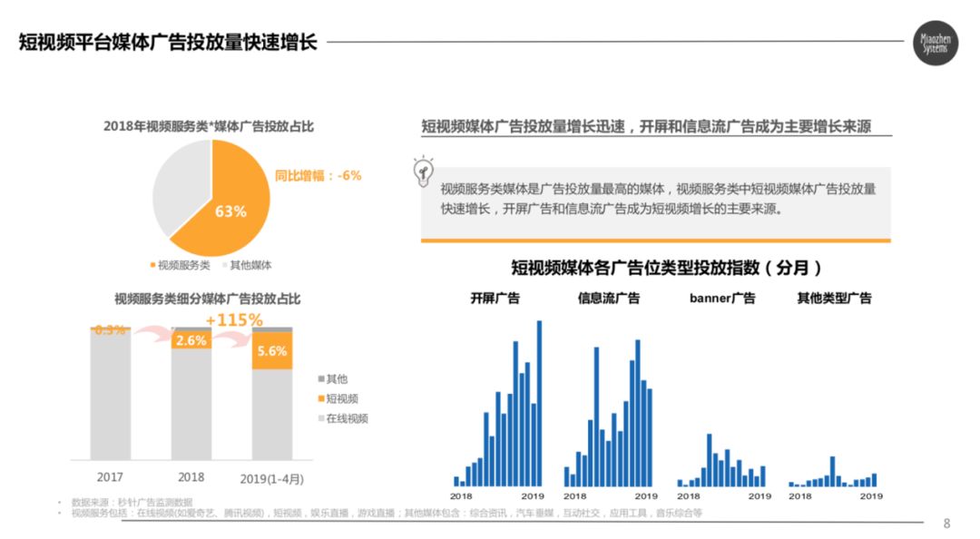Screen dimensions: 980x539
Task: Click the 2018 axis label under banner广告 chart
Action: (688, 495)
